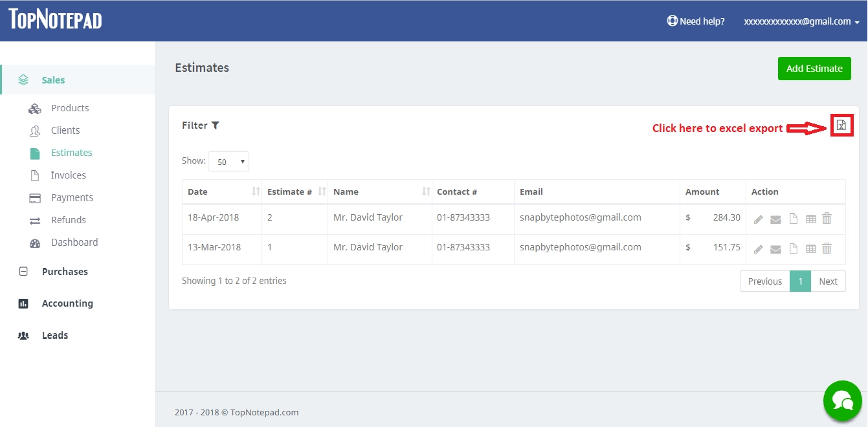The width and height of the screenshot is (868, 427).
Task: Click the footer TopNotepad.com copyright text
Action: tap(237, 413)
